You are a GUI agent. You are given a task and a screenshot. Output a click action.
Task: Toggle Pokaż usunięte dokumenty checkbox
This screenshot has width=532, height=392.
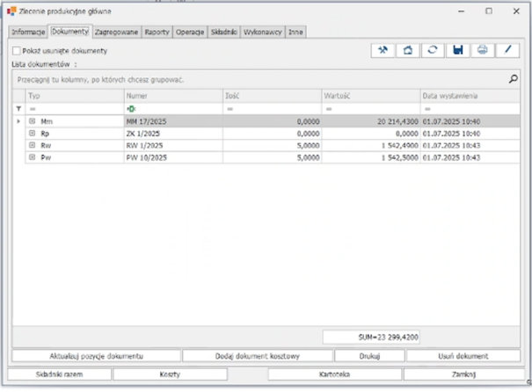coord(17,51)
